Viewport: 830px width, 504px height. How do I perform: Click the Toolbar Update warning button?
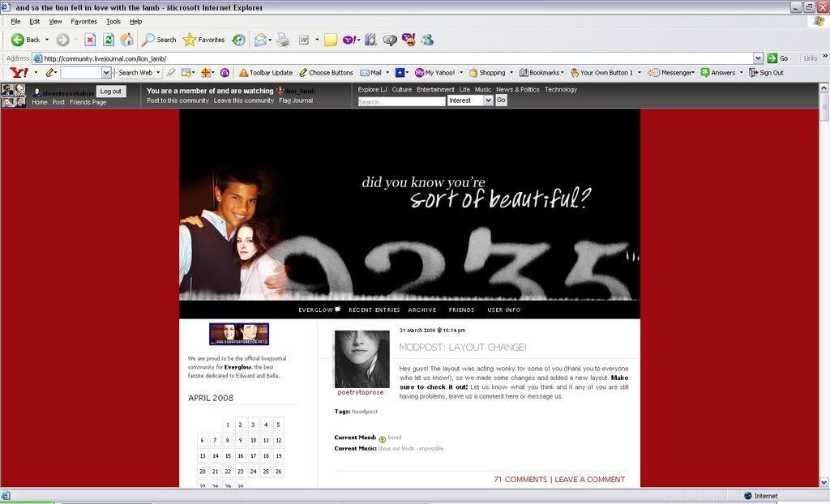(266, 73)
